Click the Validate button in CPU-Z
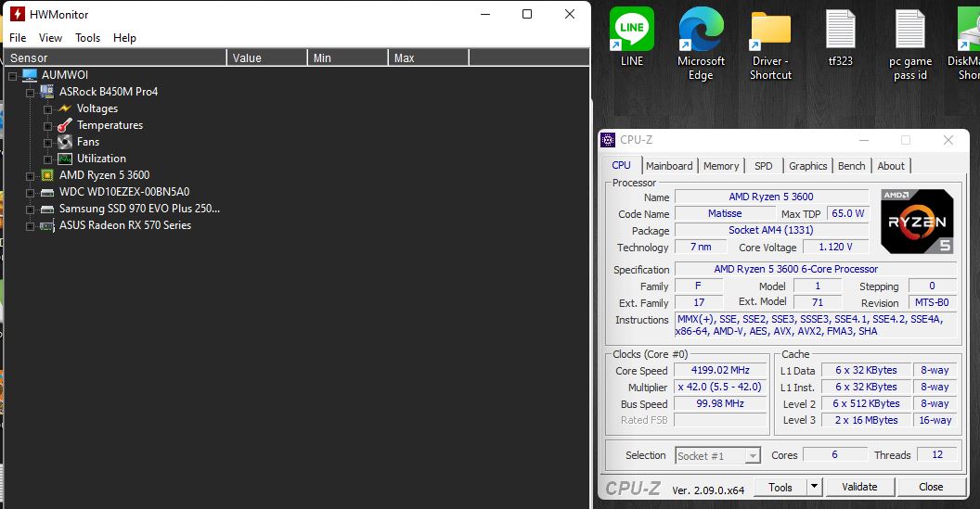 point(859,487)
